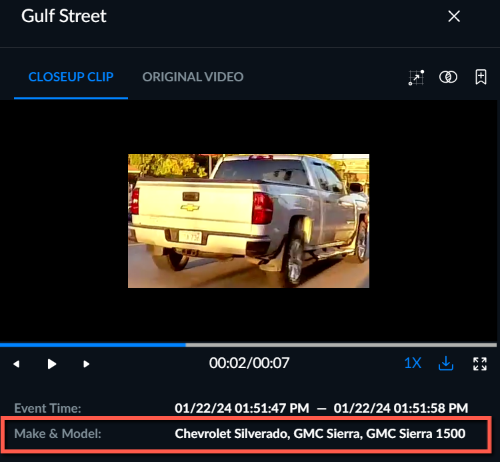This screenshot has height=462, width=500.
Task: Click the truck video frame
Action: point(248,221)
